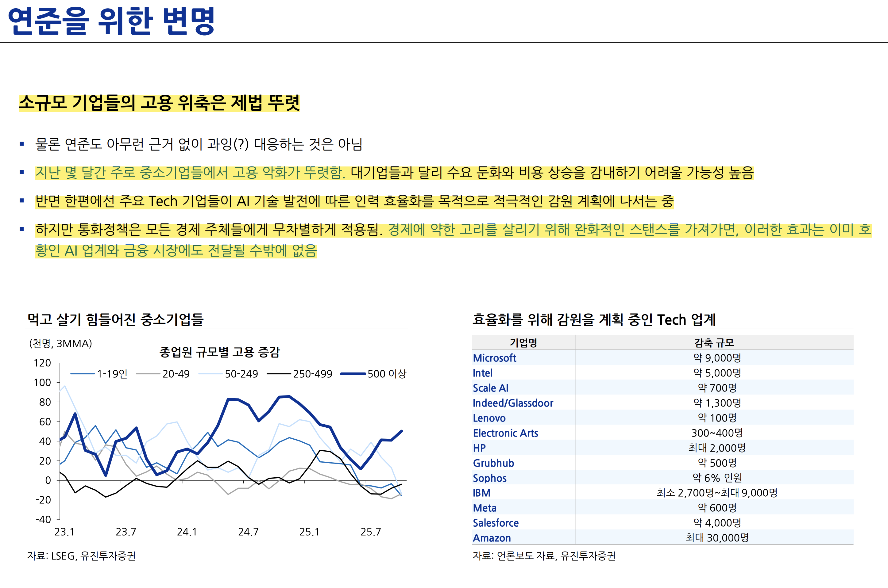Click the Microsoft company name in table
The width and height of the screenshot is (888, 588).
click(494, 358)
